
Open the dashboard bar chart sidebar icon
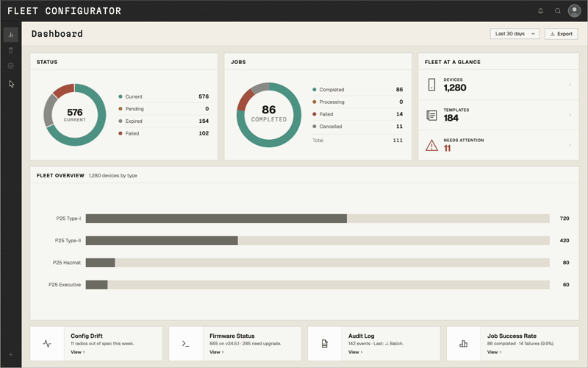click(x=10, y=35)
